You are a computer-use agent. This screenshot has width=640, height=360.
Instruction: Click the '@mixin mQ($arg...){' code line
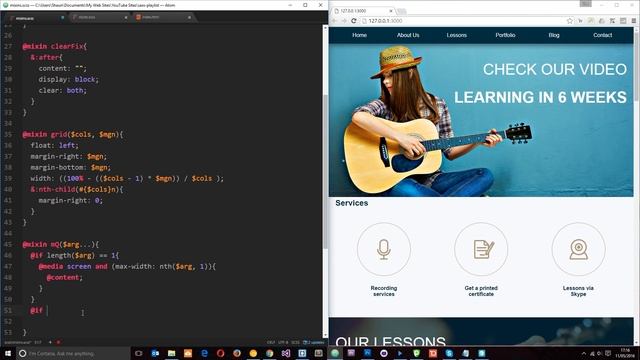click(60, 244)
